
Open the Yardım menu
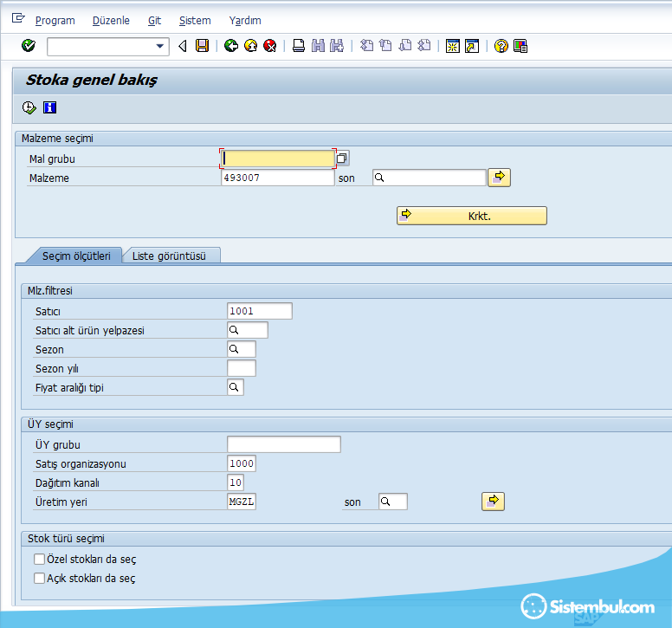(245, 20)
